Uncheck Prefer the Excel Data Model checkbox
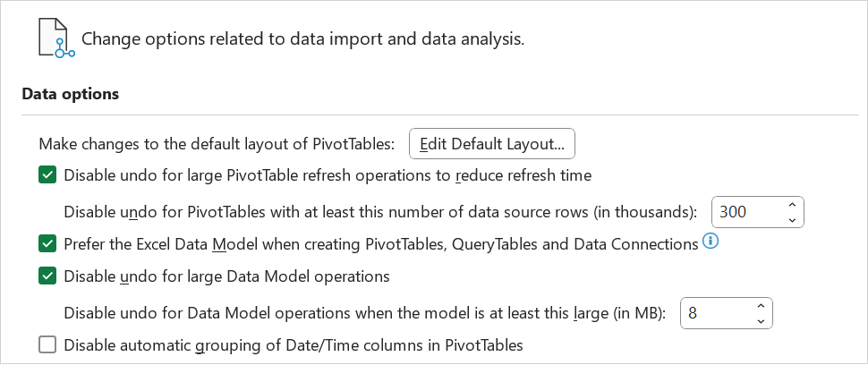Screen dimensions: 868x365 click(x=47, y=243)
